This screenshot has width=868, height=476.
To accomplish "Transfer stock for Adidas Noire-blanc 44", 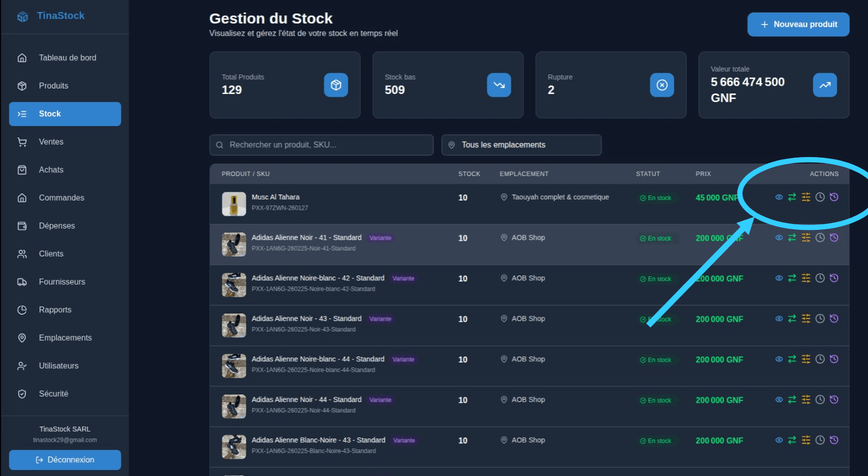I will 792,359.
